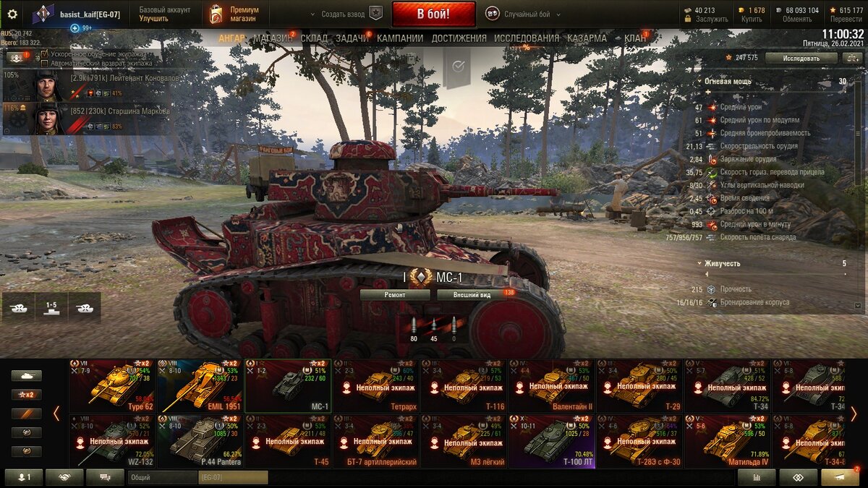Open the chat channels icon
This screenshot has height=488, width=868.
coord(105,477)
